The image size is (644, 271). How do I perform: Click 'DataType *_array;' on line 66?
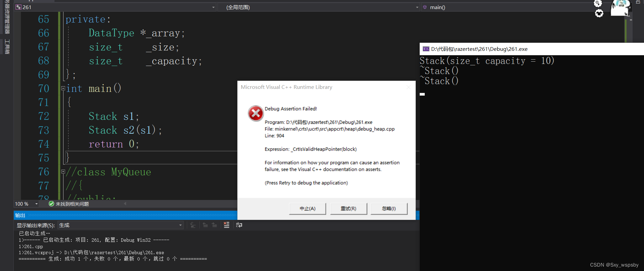pyautogui.click(x=137, y=33)
